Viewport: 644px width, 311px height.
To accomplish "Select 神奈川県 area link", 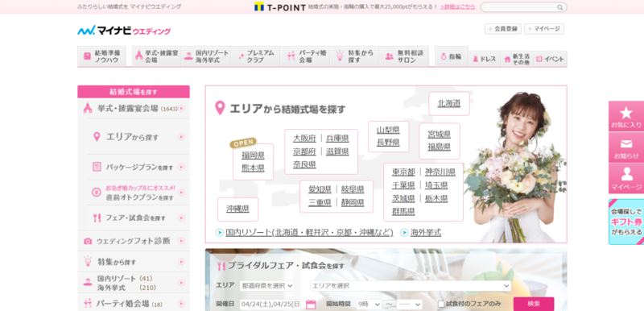I will (440, 172).
